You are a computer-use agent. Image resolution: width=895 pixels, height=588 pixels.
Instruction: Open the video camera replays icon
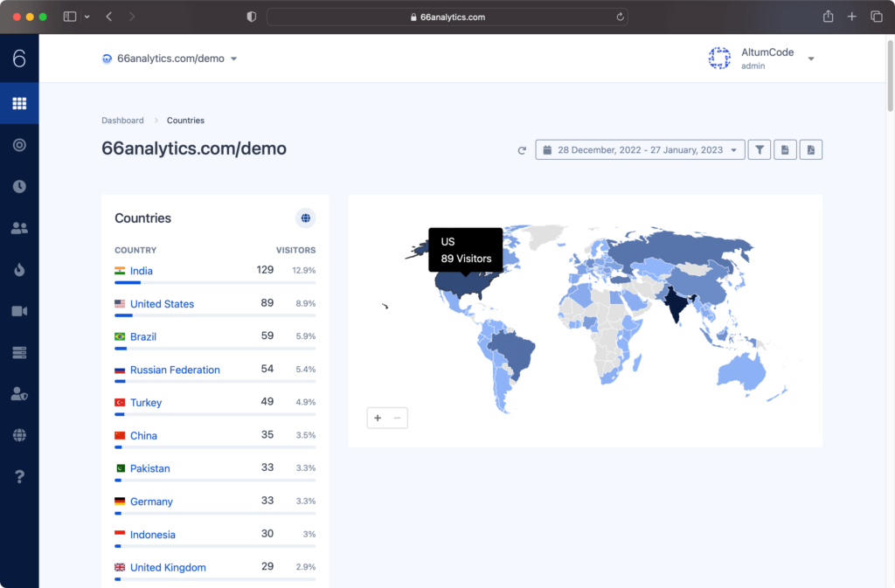pos(19,311)
